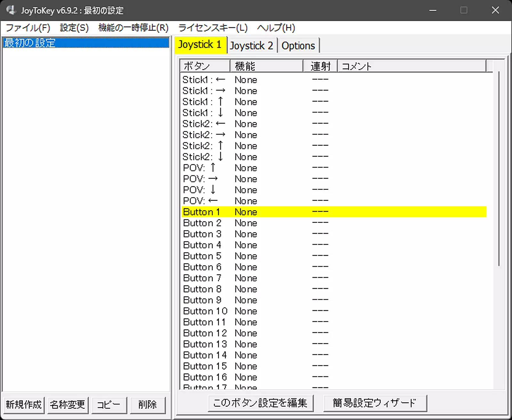Click このボタン設定を編集 button
The height and width of the screenshot is (420, 512).
click(260, 403)
